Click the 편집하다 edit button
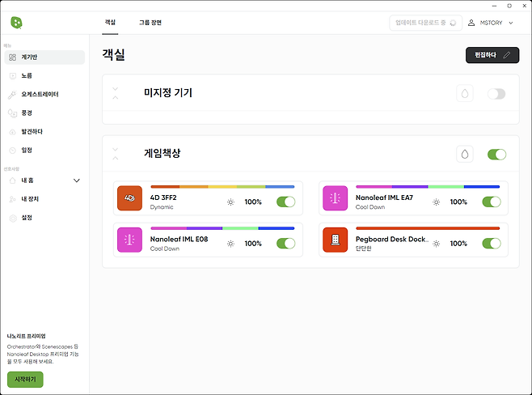This screenshot has width=532, height=395. [491, 55]
